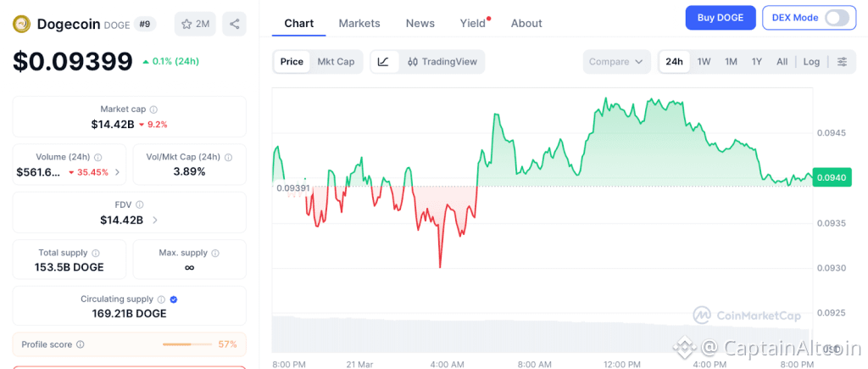The width and height of the screenshot is (868, 369).
Task: Switch chart to Mkt Cap view
Action: (336, 62)
